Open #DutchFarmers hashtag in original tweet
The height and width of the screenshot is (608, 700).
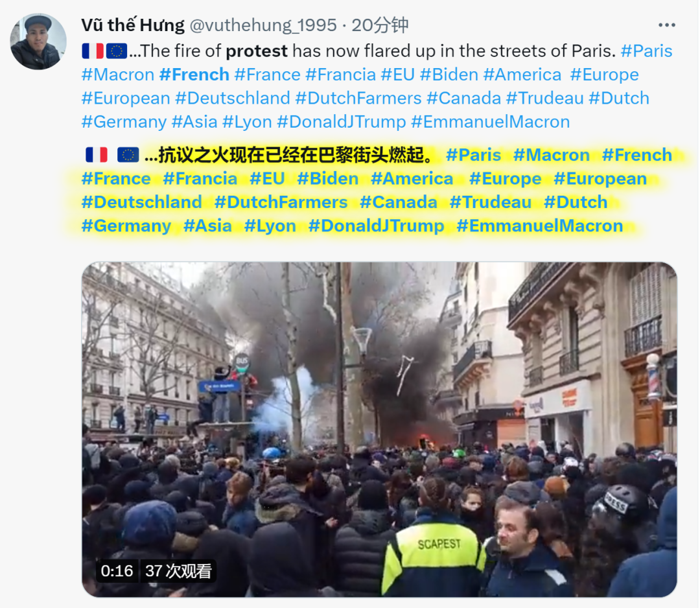point(358,99)
